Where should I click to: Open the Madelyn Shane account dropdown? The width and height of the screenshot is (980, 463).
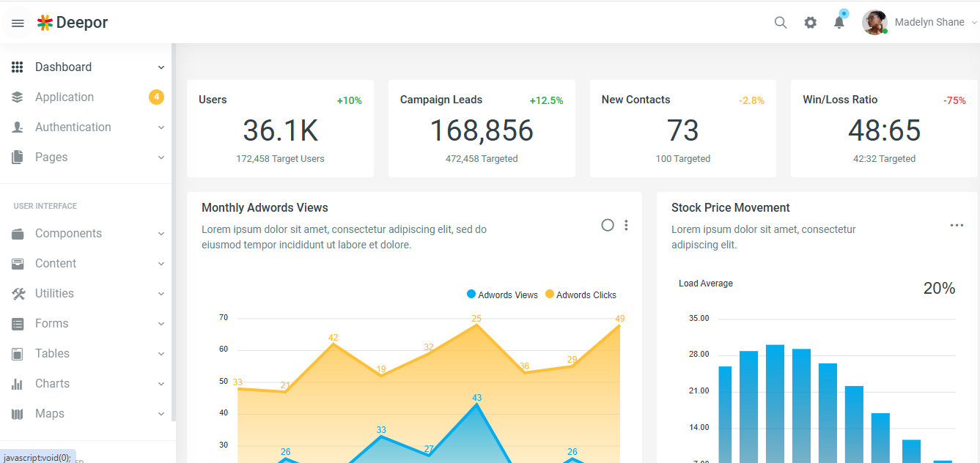929,22
